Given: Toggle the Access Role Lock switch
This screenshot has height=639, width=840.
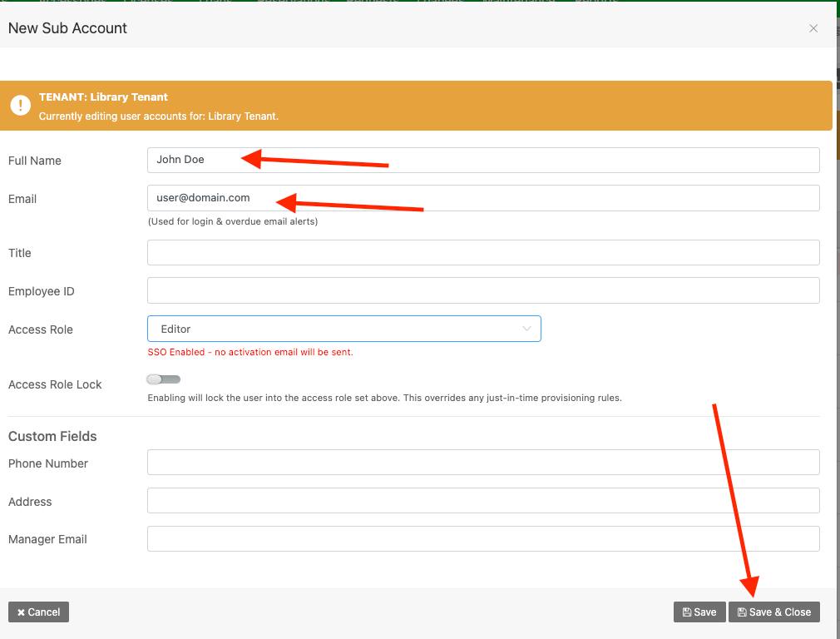Looking at the screenshot, I should tap(164, 379).
